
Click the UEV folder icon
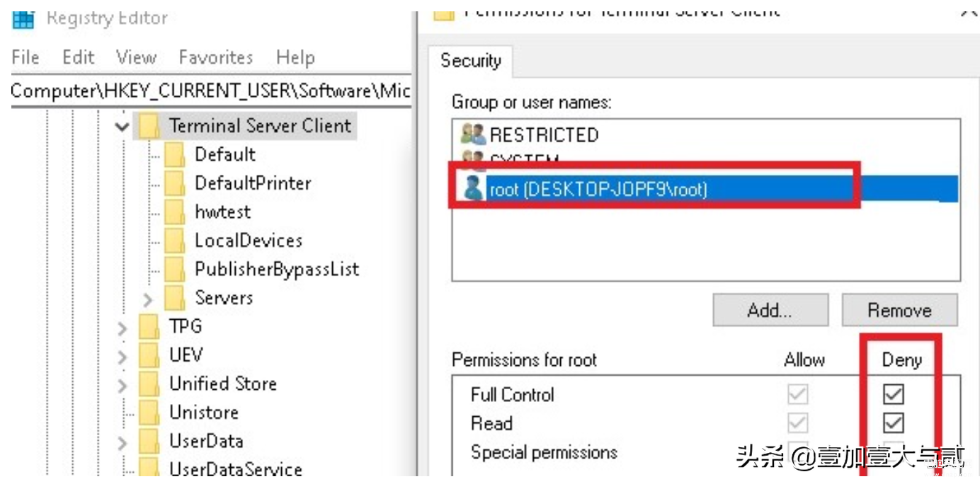coord(149,355)
